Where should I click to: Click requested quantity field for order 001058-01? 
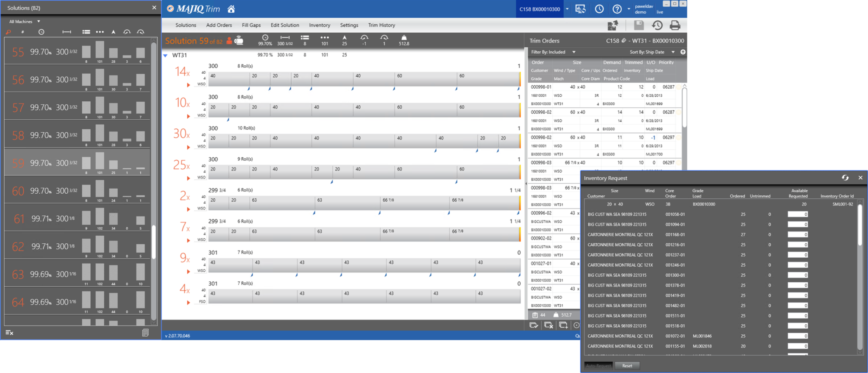point(798,214)
